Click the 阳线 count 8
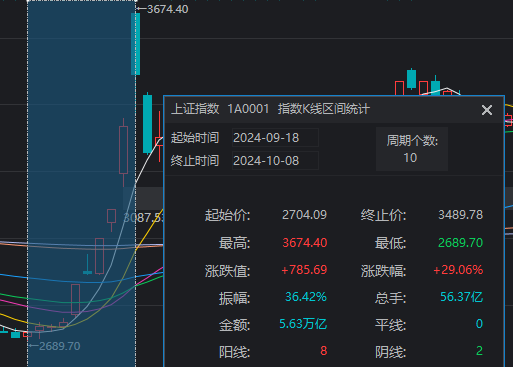Image resolution: width=513 pixels, height=367 pixels. coord(323,351)
